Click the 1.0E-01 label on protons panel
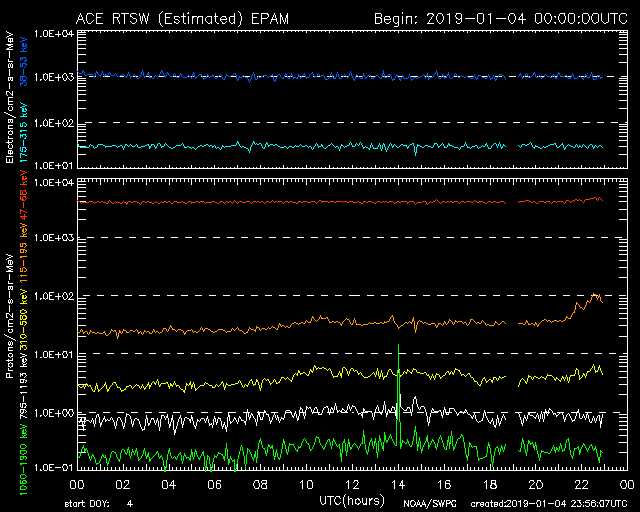The width and height of the screenshot is (640, 512). click(54, 467)
